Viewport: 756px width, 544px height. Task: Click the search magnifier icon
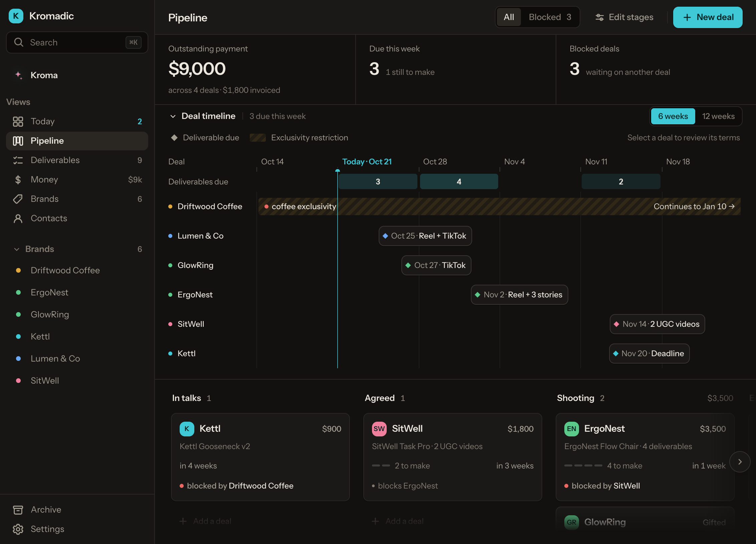point(19,42)
